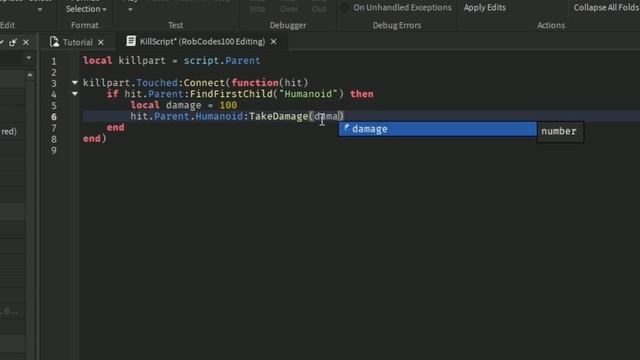Click On Unhandled Exceptions option
This screenshot has height=360, width=640.
click(x=402, y=7)
